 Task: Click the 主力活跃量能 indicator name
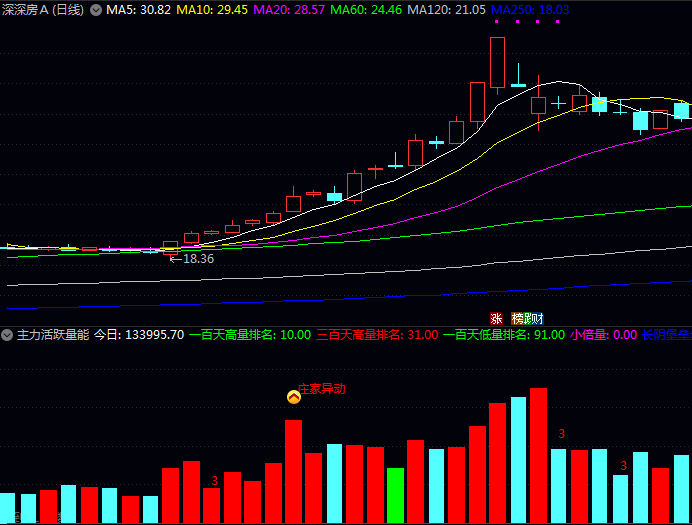click(53, 335)
